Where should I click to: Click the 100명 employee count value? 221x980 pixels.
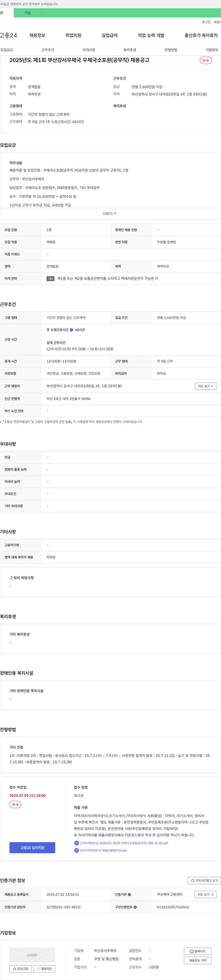point(154,967)
